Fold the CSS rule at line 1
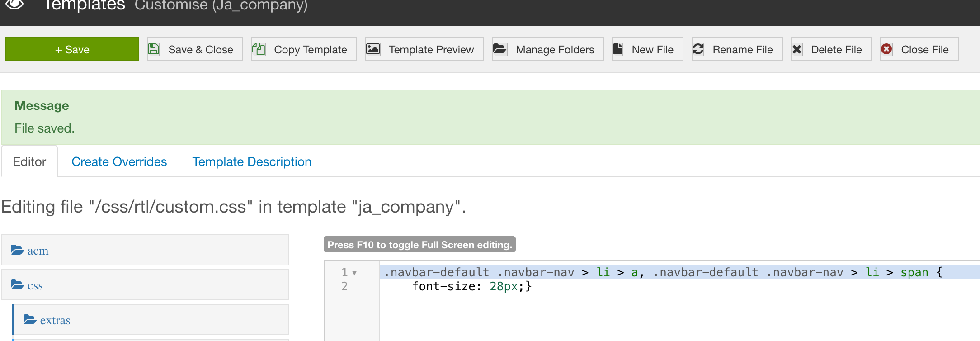The height and width of the screenshot is (341, 980). [x=355, y=273]
